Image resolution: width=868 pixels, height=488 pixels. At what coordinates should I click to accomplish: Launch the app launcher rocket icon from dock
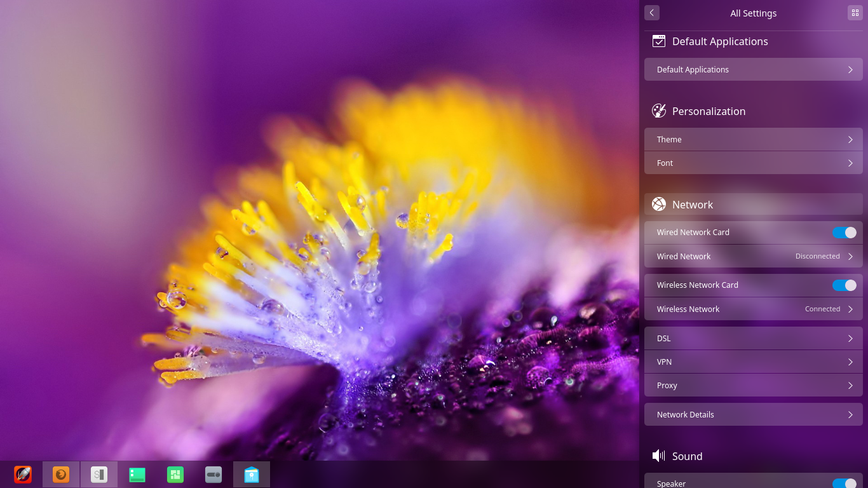tap(23, 474)
